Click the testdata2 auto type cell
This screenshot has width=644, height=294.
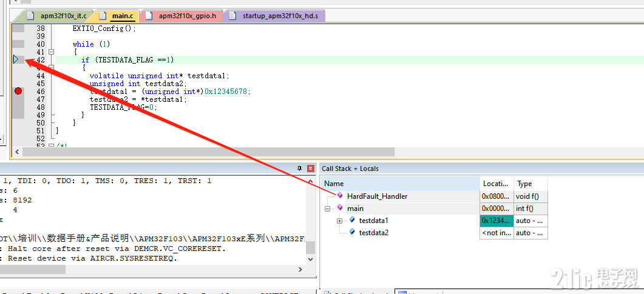point(530,233)
